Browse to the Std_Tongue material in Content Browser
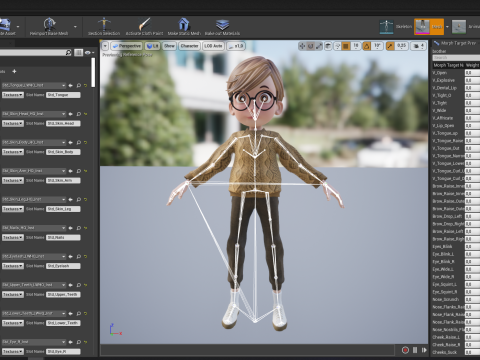The image size is (480, 360). (x=79, y=86)
